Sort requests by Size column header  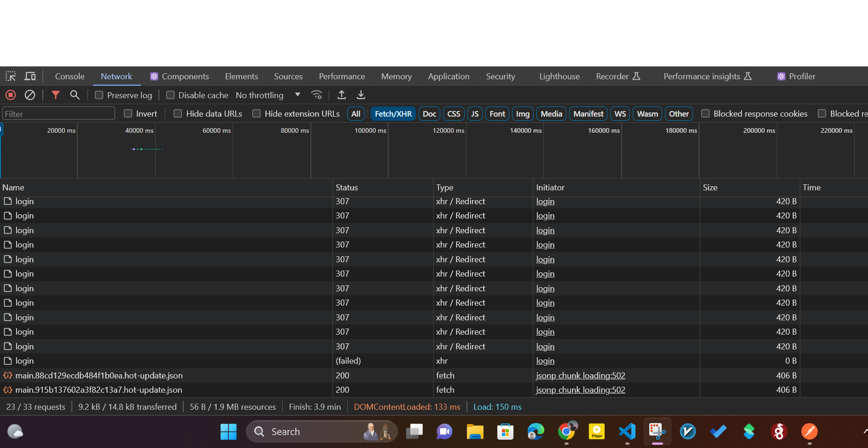tap(750, 188)
